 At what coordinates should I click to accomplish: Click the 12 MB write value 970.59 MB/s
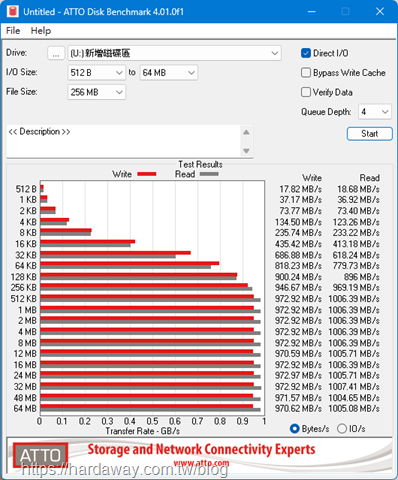298,353
